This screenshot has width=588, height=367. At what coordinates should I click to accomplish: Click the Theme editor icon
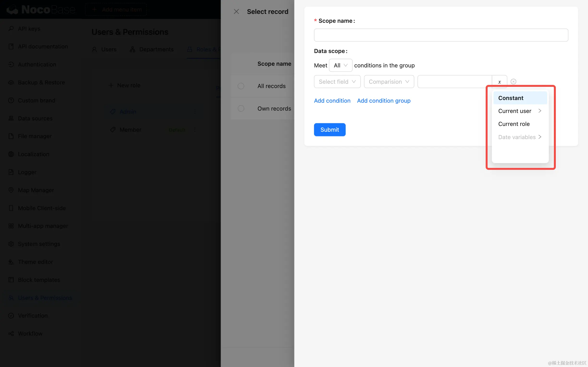pyautogui.click(x=11, y=262)
